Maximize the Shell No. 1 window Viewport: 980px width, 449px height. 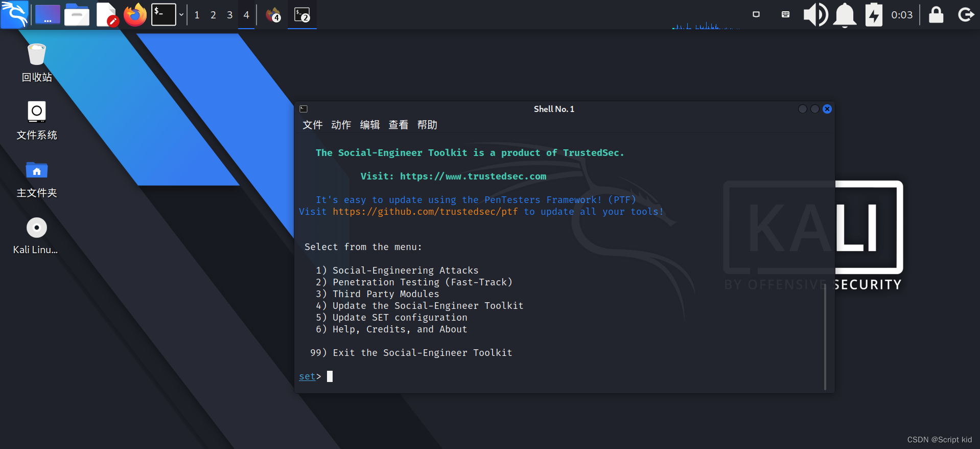[815, 109]
